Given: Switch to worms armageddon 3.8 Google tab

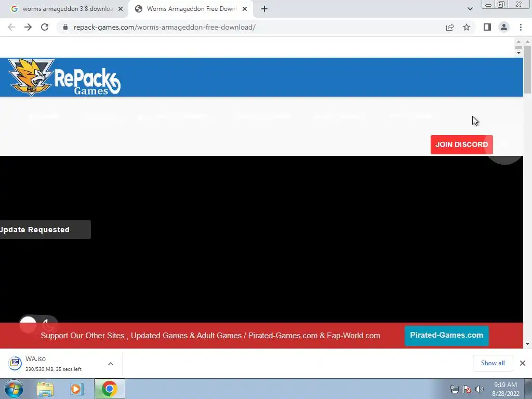Looking at the screenshot, I should (63, 9).
